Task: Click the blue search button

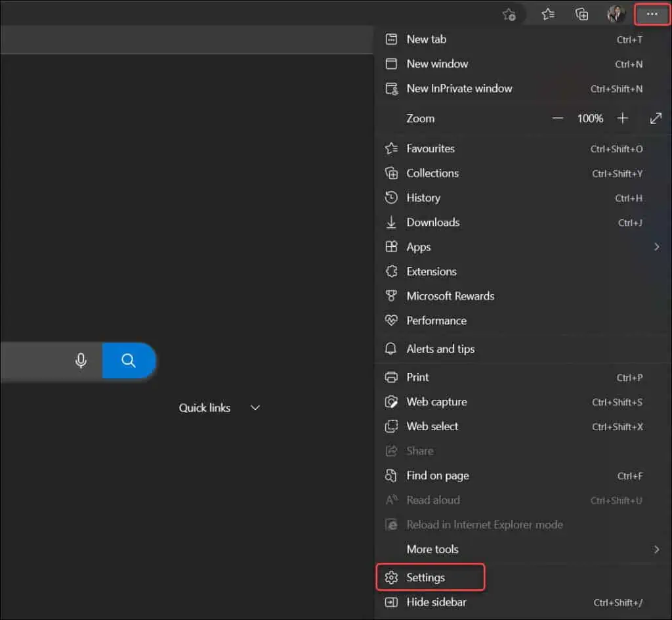Action: 129,361
